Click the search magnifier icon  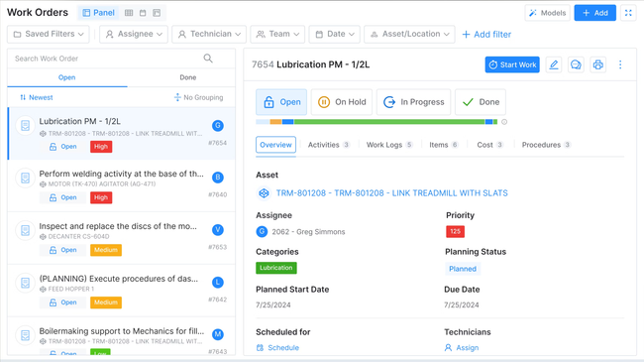[x=208, y=59]
